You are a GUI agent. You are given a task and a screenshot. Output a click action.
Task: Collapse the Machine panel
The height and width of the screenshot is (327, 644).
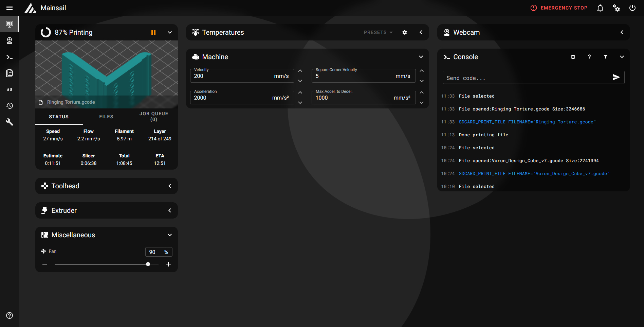(x=421, y=57)
